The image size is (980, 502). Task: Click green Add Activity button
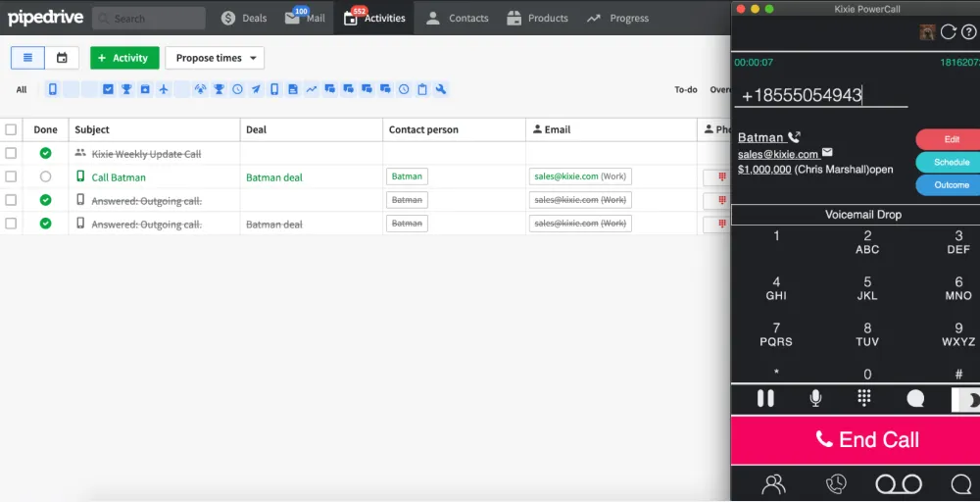pos(124,58)
